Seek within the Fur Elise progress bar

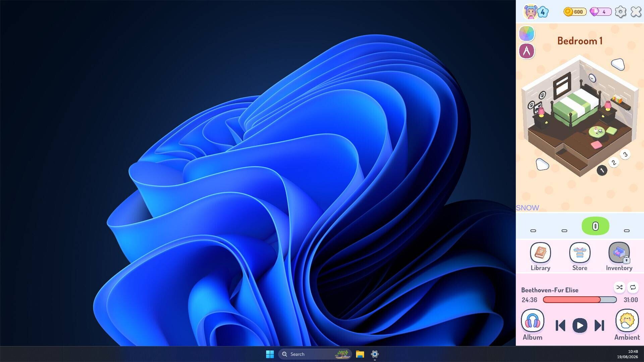pos(580,300)
